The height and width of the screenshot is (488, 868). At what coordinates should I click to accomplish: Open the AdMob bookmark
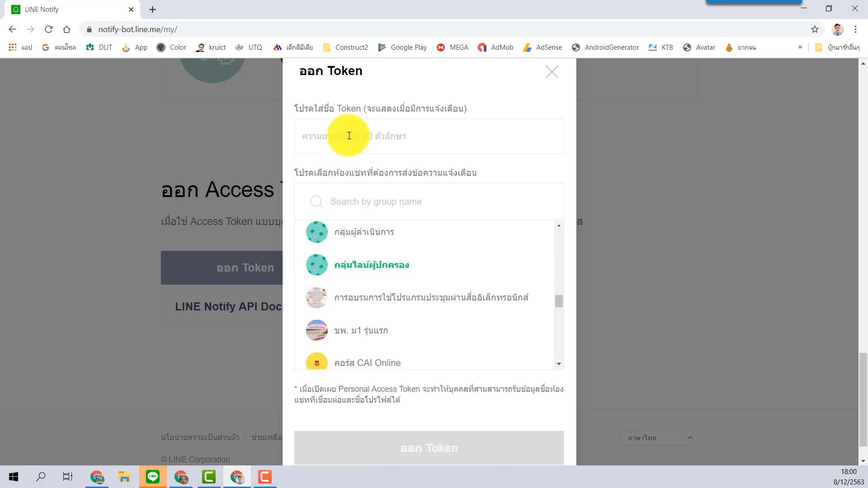point(495,47)
